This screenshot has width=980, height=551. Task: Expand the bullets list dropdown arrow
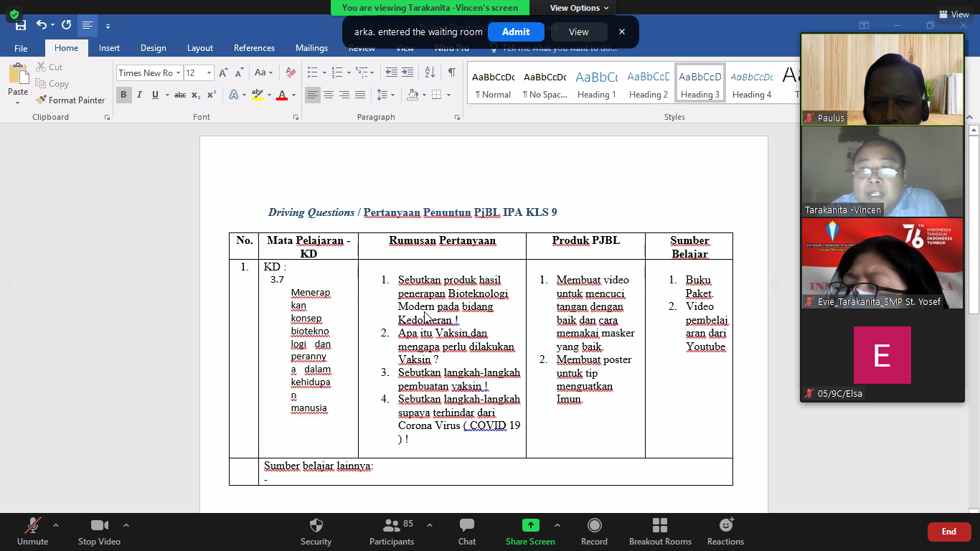tap(324, 73)
